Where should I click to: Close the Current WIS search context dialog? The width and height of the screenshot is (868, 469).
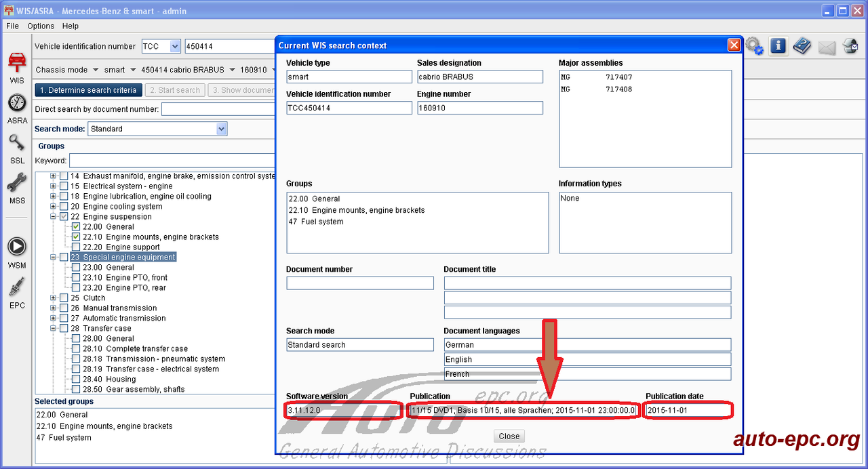click(x=734, y=45)
